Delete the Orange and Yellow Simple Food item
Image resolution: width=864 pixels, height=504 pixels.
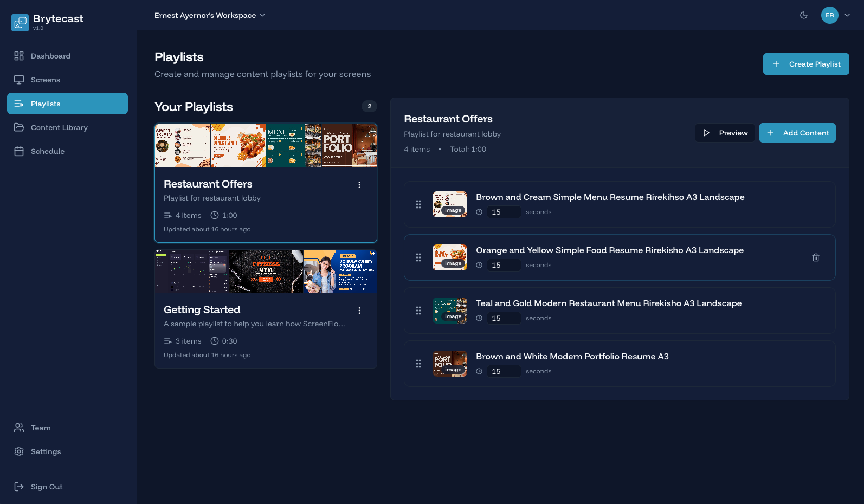816,257
